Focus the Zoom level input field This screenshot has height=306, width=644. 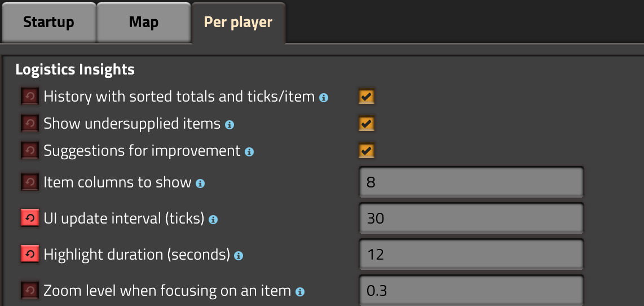(470, 291)
